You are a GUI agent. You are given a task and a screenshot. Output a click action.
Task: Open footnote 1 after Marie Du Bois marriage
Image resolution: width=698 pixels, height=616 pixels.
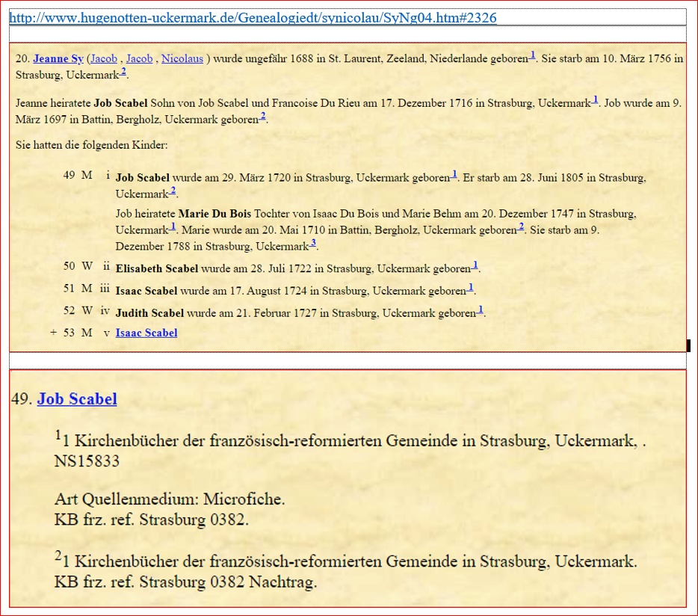click(173, 227)
